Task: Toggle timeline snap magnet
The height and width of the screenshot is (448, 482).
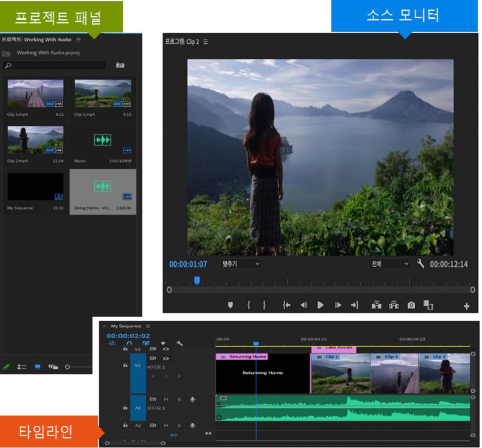Action: tap(130, 343)
